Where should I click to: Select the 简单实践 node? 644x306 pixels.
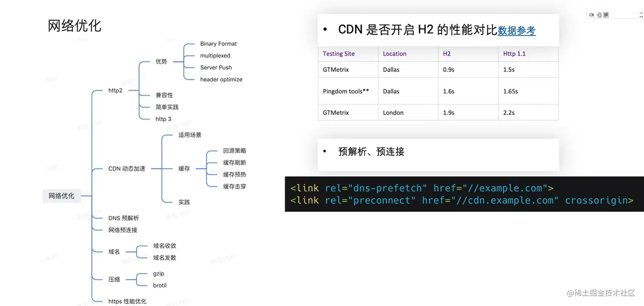click(x=167, y=107)
